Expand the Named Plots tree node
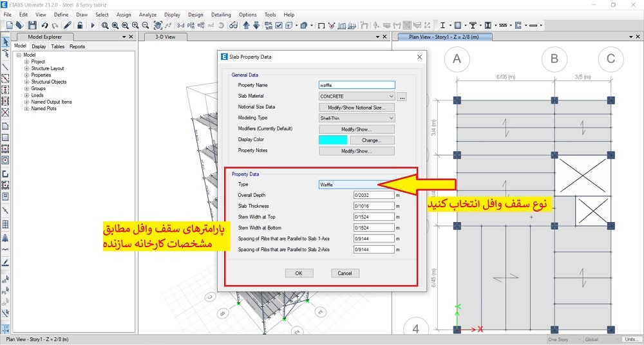The width and height of the screenshot is (644, 345). tap(26, 109)
